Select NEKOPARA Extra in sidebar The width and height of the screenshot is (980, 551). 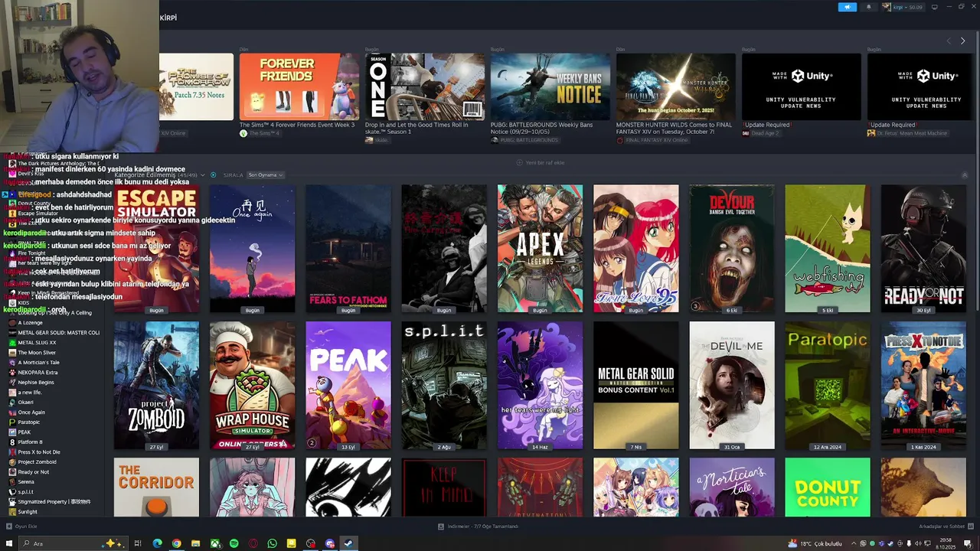[38, 373]
